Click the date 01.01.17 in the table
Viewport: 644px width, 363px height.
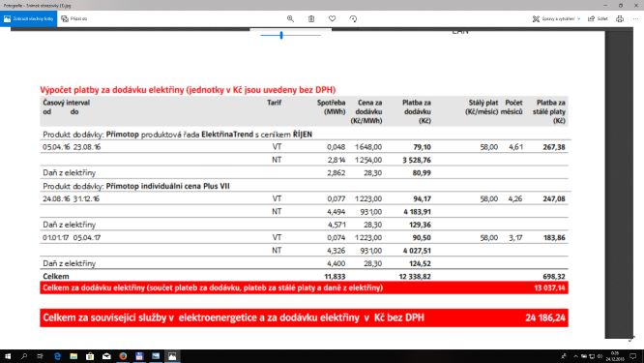coord(55,237)
